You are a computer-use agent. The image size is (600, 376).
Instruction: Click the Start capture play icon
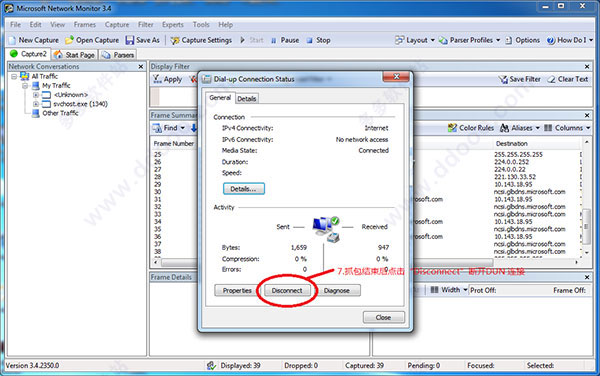[242, 40]
